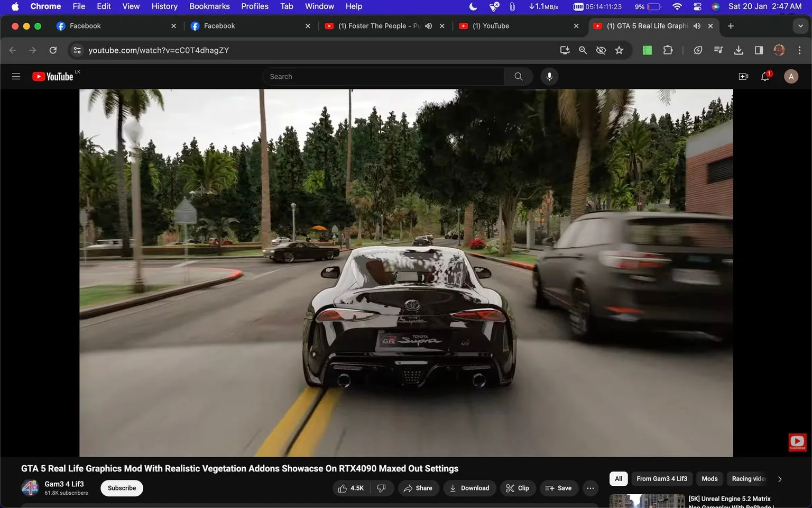The width and height of the screenshot is (812, 508).
Task: Mute the GTA 5 tab audio icon
Action: tap(697, 26)
